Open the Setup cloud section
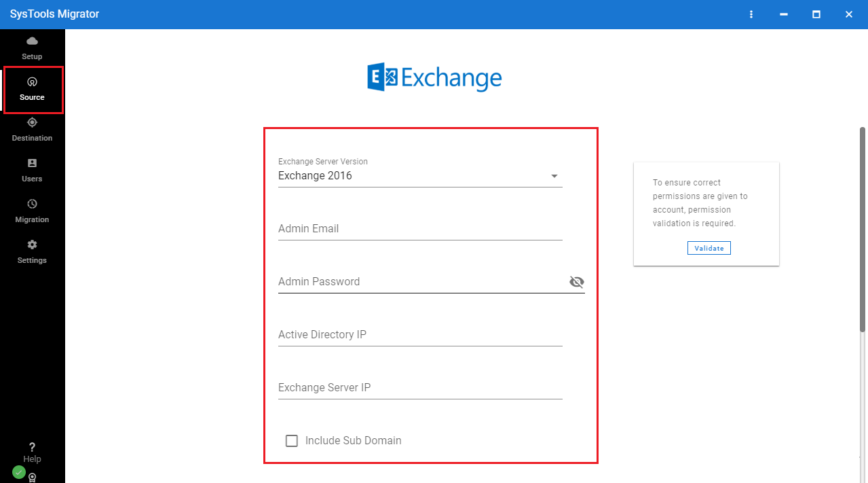This screenshot has height=483, width=868. click(x=32, y=48)
